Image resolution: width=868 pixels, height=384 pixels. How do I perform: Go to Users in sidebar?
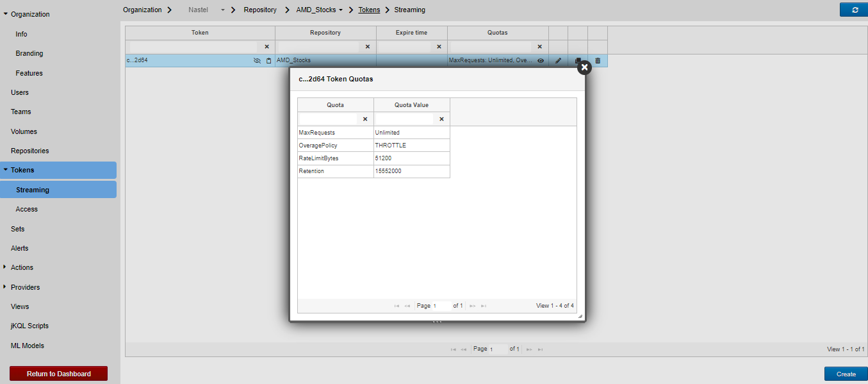20,92
